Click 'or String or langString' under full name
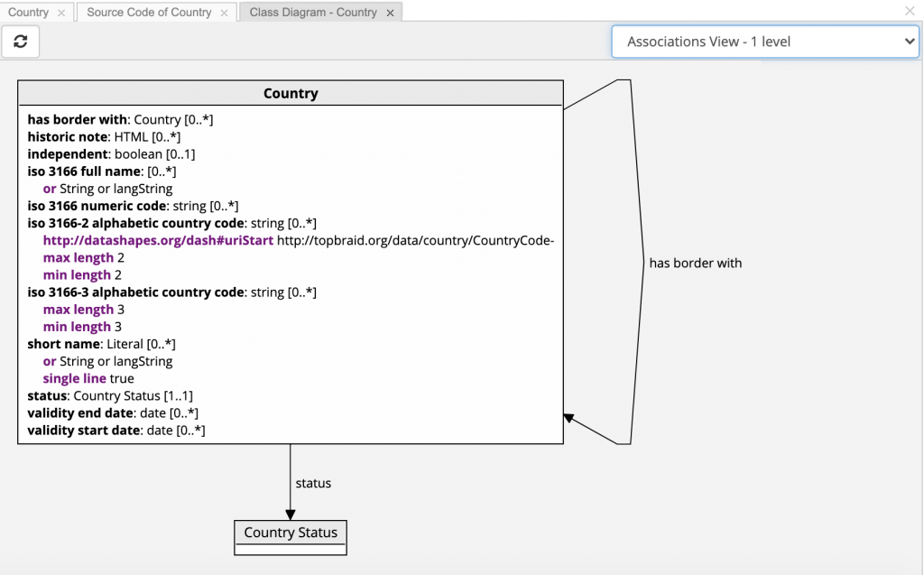Screen dimensions: 924x575 [x=108, y=189]
